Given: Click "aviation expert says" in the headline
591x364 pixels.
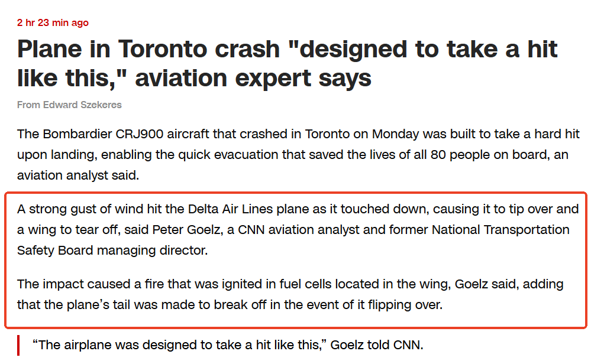Looking at the screenshot, I should point(253,78).
